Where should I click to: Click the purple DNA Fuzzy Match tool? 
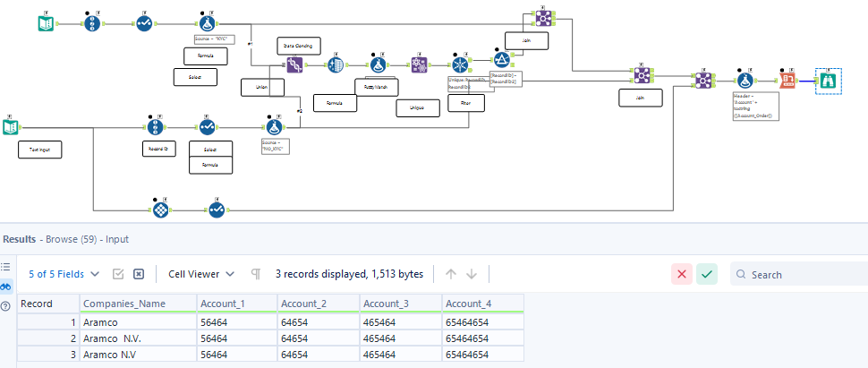295,65
